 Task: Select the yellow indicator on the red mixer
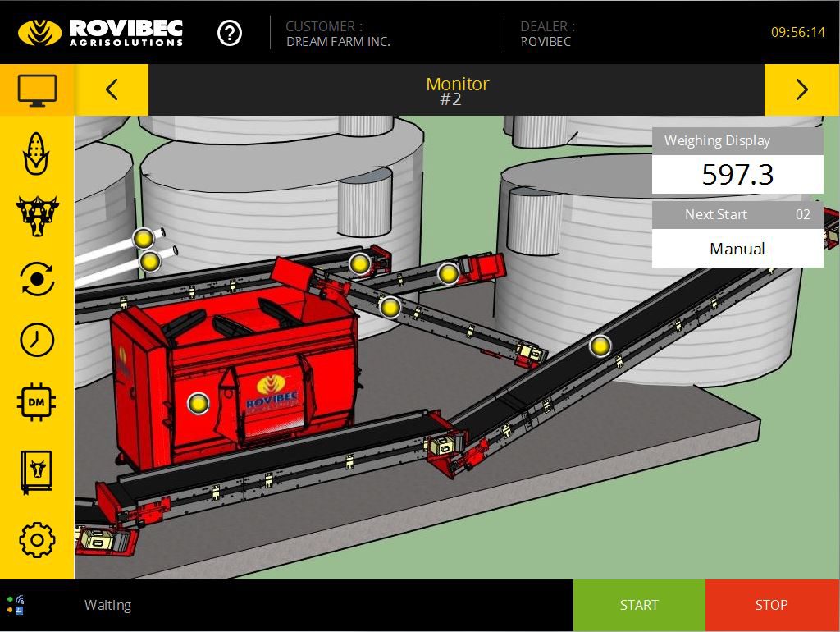[199, 403]
